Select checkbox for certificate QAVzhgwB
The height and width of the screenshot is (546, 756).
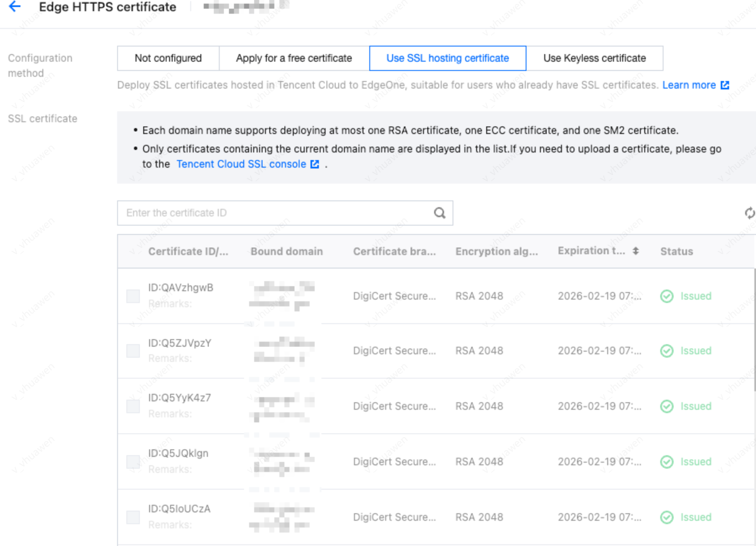(133, 296)
